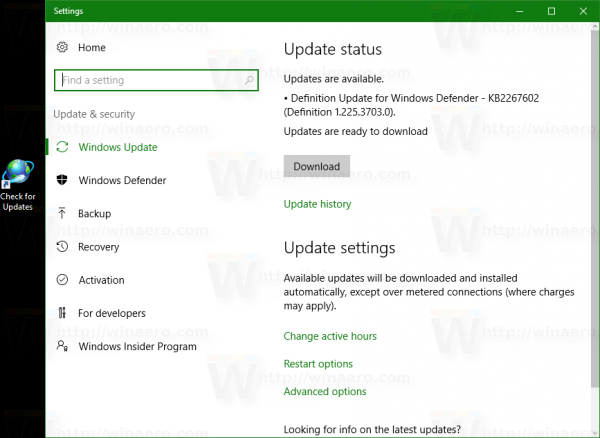Open the Recovery section
600x438 pixels.
coord(99,247)
